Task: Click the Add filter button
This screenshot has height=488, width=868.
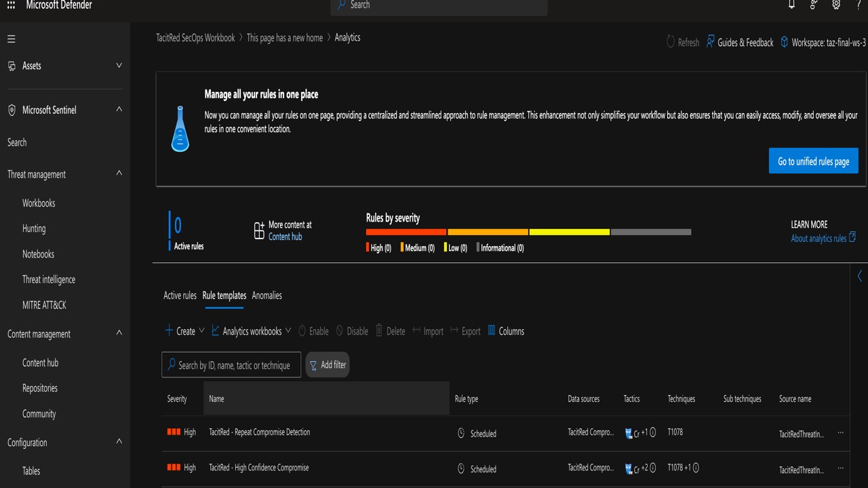Action: (x=328, y=365)
